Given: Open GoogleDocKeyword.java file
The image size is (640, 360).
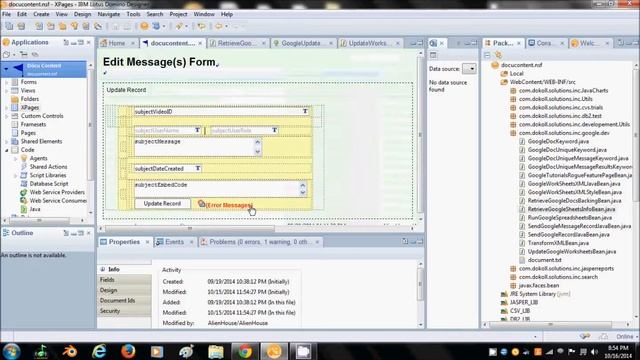Looking at the screenshot, I should pyautogui.click(x=558, y=141).
